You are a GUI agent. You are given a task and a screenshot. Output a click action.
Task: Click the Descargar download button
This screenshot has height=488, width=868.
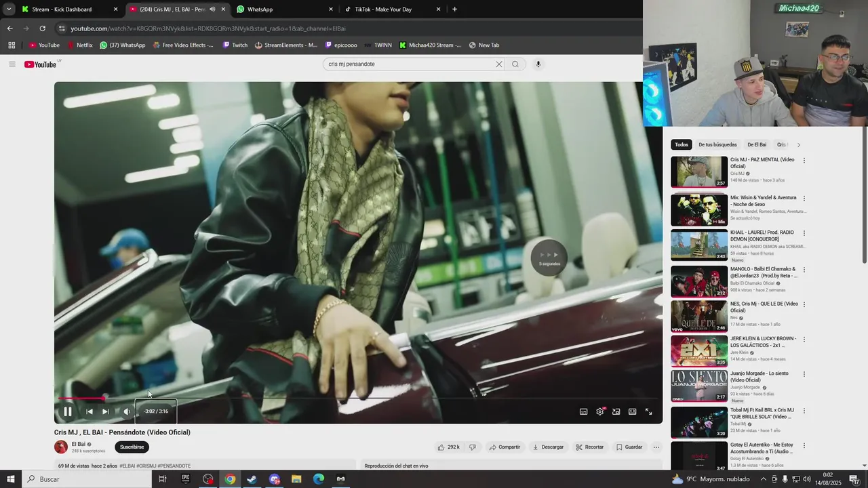(548, 447)
